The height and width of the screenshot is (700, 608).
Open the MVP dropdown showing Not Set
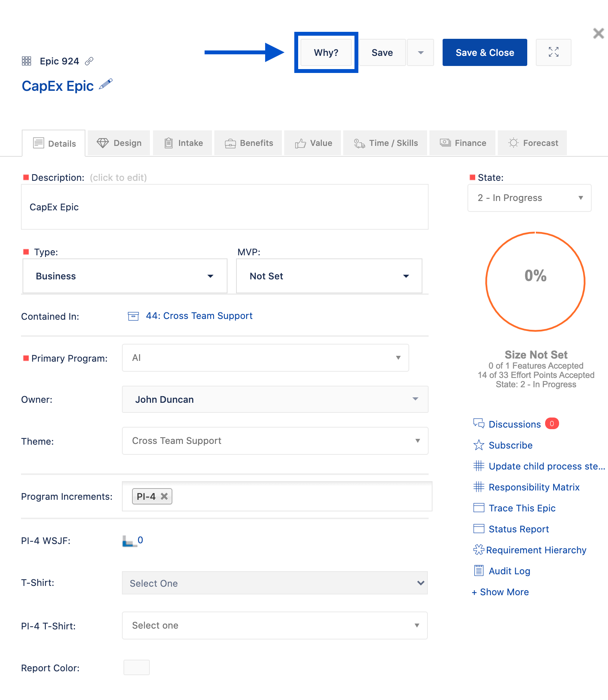[329, 276]
